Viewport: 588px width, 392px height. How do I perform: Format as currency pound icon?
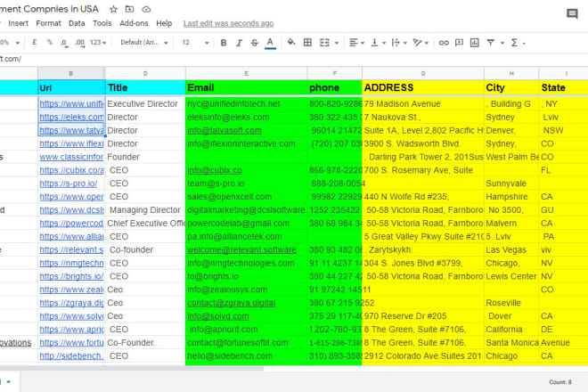(x=35, y=43)
